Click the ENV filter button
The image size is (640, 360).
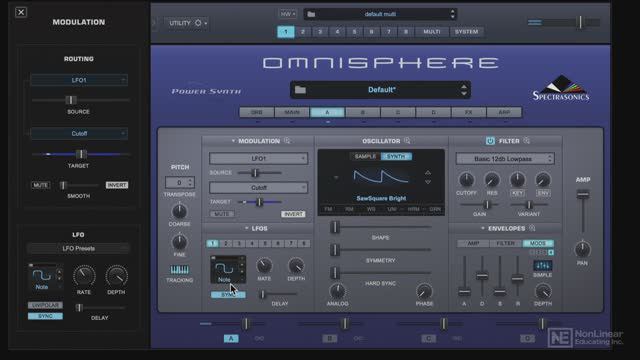[x=543, y=193]
